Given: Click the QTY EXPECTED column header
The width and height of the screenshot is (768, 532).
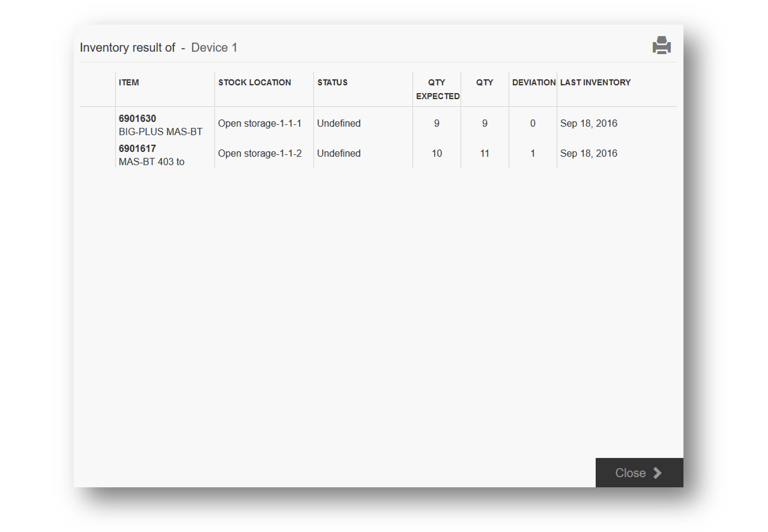Looking at the screenshot, I should click(x=437, y=89).
